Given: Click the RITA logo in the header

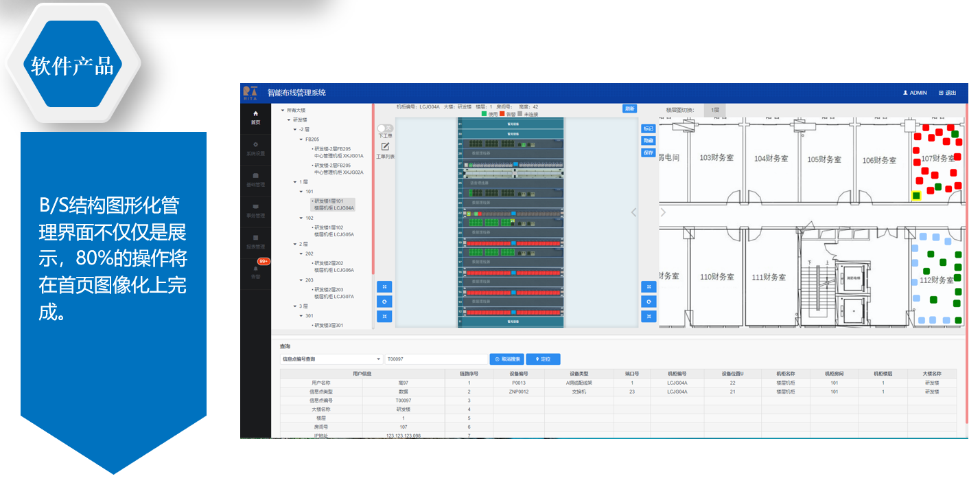Looking at the screenshot, I should pos(250,92).
